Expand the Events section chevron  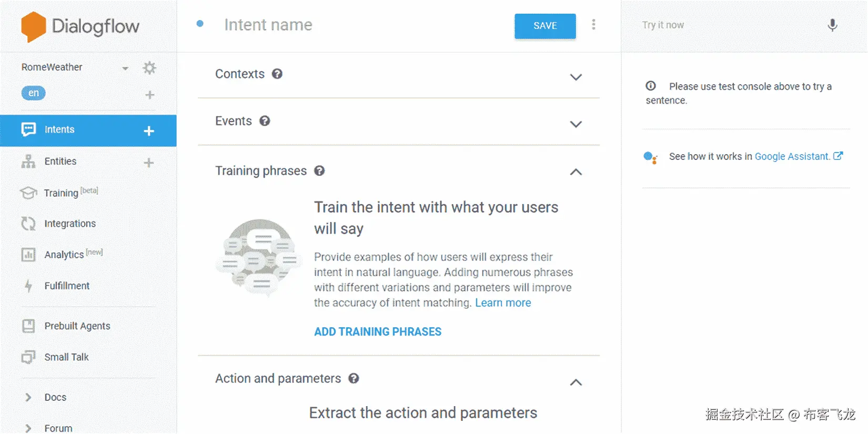pyautogui.click(x=576, y=124)
